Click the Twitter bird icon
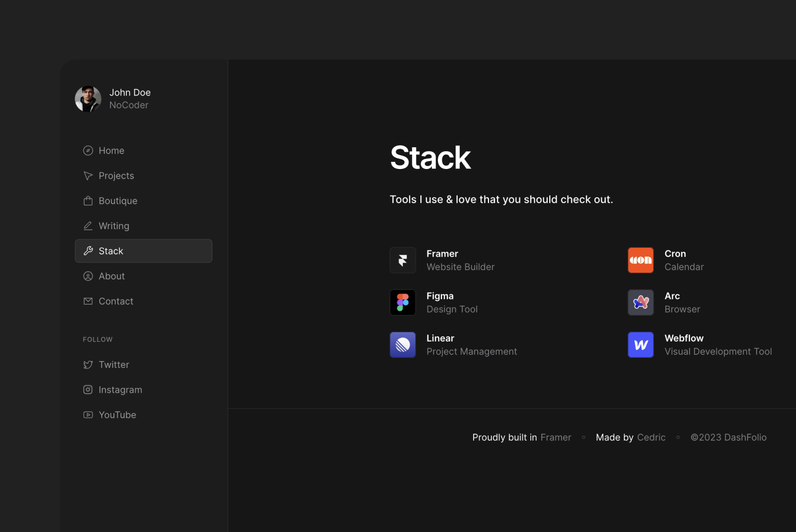Screen dimensions: 796x532 (88, 365)
